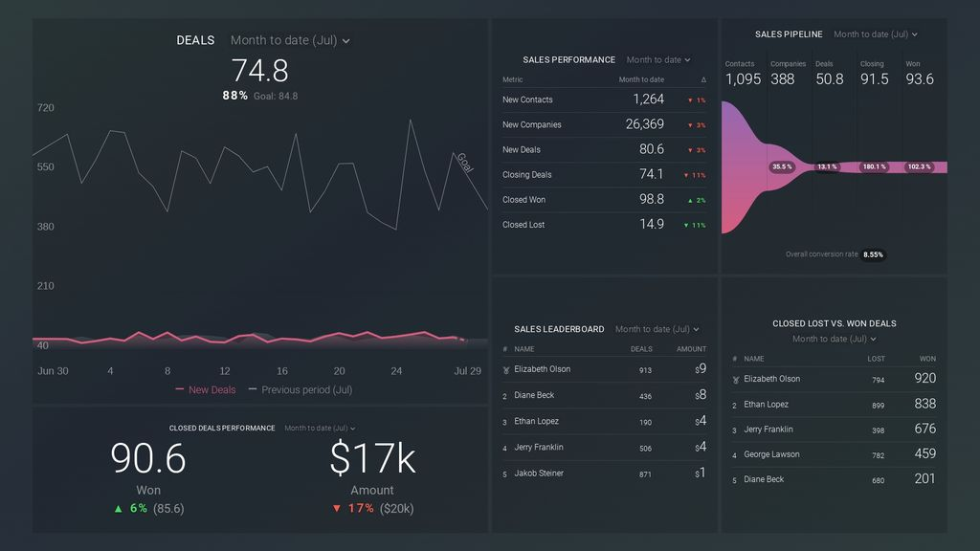Click green up arrow in Closed Won row
Screen dimensions: 980x551
pos(690,201)
